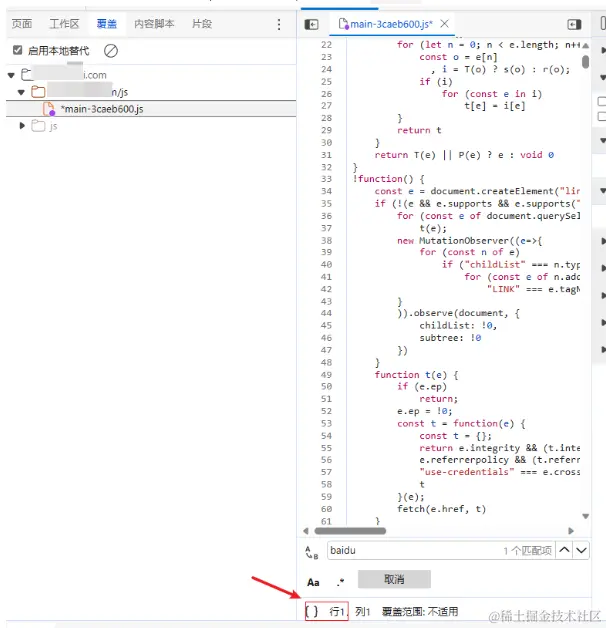Open the three-dot more options menu
The height and width of the screenshot is (628, 606).
(x=279, y=24)
